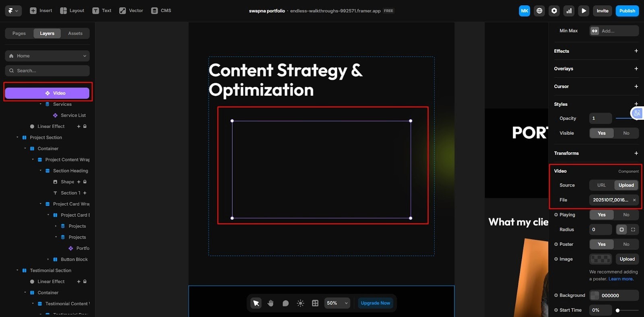This screenshot has width=644, height=317.
Task: Open the Background color swatch
Action: 594,295
